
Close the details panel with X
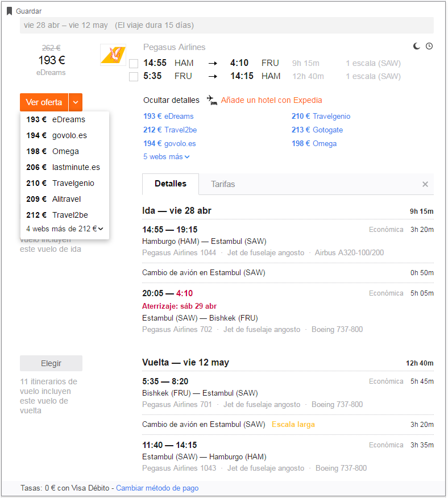pos(425,184)
